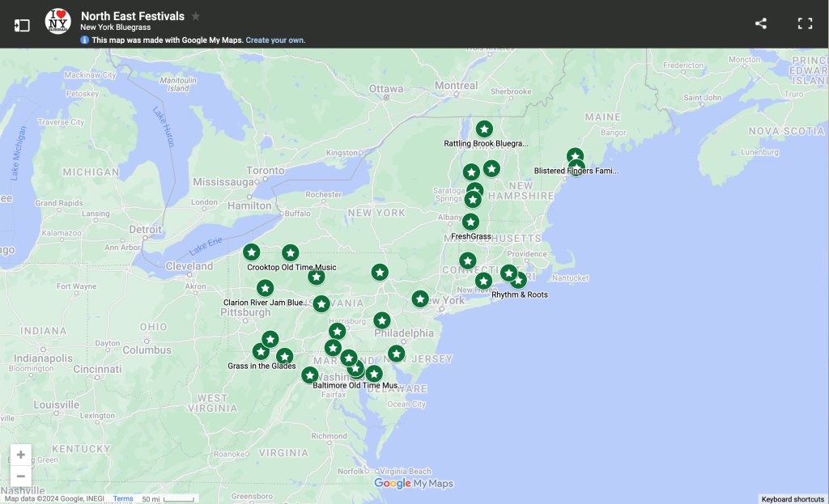This screenshot has height=504, width=829.
Task: View the map in full screen
Action: point(805,23)
